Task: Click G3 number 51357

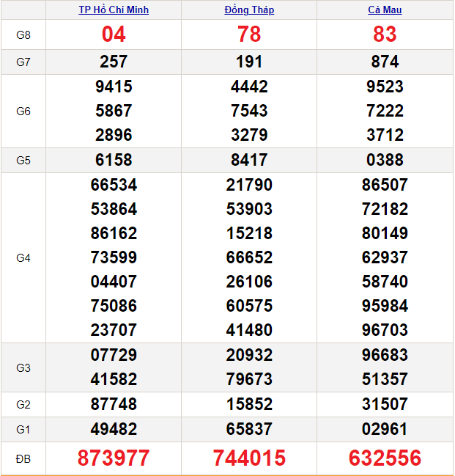Action: 385,379
